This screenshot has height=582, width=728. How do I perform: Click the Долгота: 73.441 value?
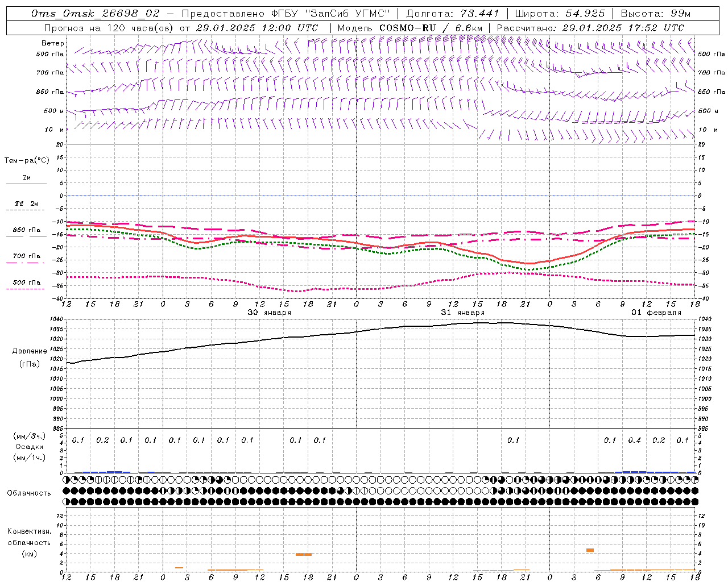coord(453,14)
